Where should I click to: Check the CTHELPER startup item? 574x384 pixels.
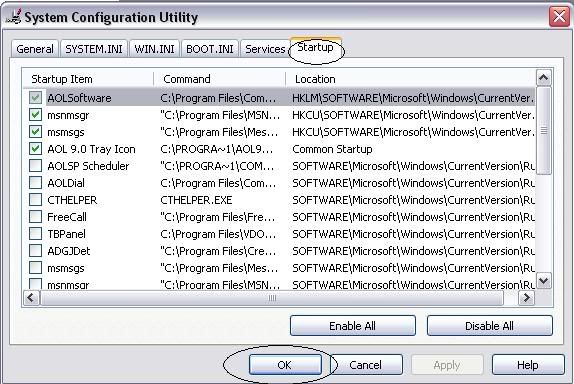point(36,200)
